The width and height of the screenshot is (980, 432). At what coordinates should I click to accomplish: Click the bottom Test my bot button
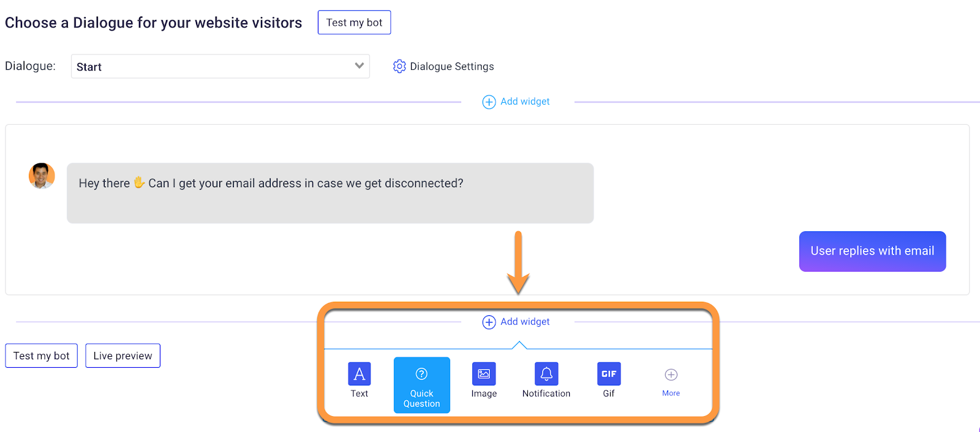tap(42, 356)
